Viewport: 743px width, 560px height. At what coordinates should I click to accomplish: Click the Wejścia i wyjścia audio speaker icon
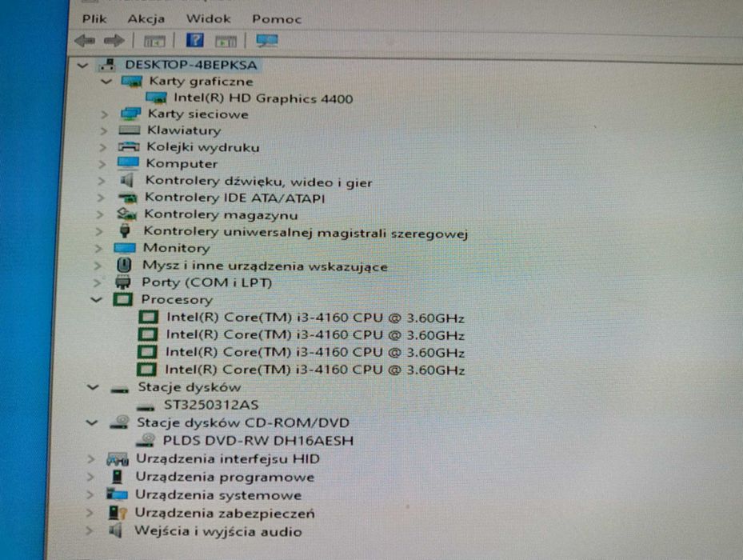(x=115, y=530)
